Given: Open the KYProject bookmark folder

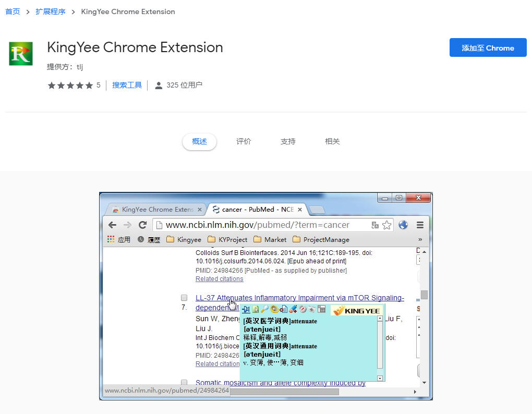Looking at the screenshot, I should pos(227,240).
